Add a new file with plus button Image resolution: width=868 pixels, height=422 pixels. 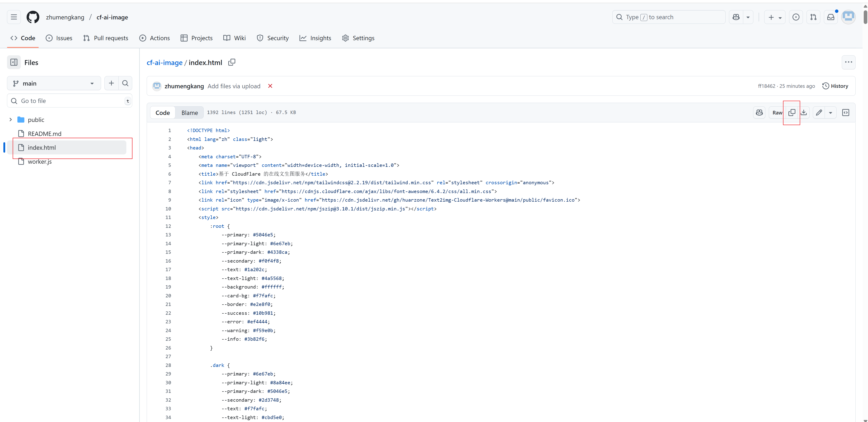pyautogui.click(x=111, y=83)
